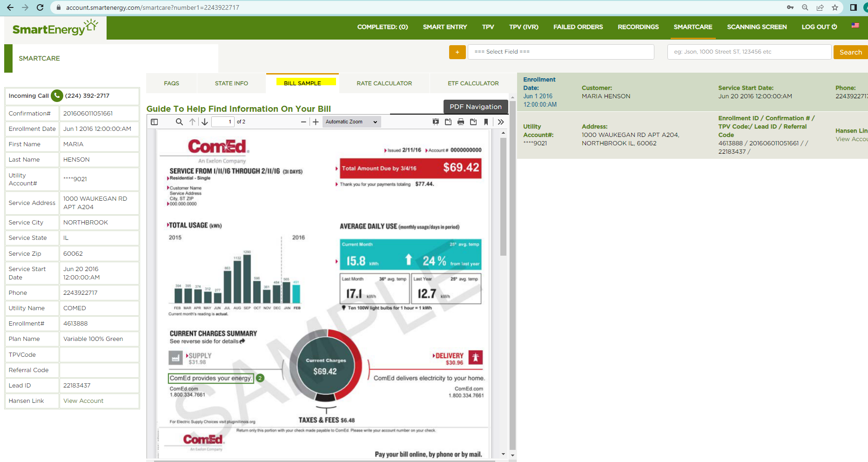Toggle the PDF sidebar panel
868x462 pixels.
click(155, 122)
